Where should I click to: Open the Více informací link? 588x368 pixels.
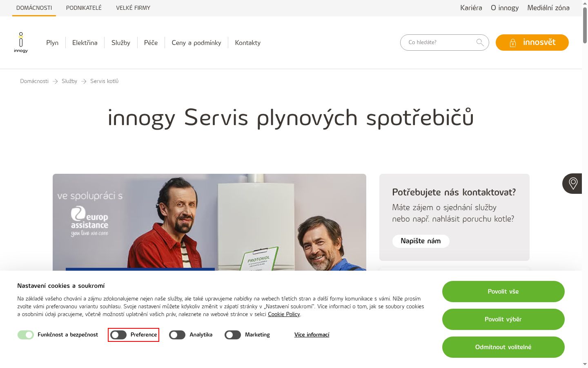click(x=312, y=335)
